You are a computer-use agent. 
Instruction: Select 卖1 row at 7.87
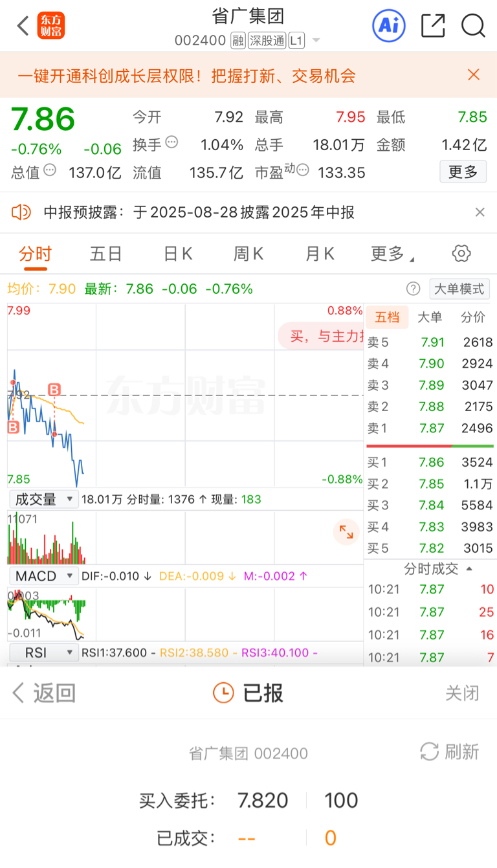(x=430, y=428)
